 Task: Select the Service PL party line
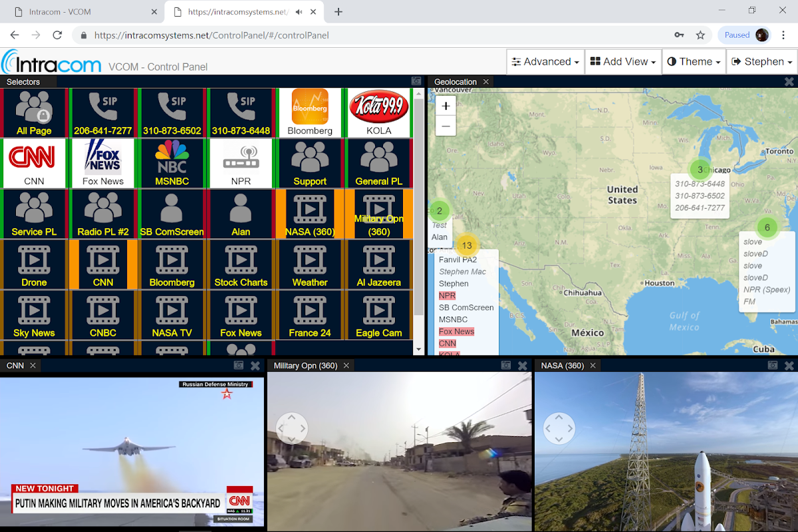coord(34,214)
